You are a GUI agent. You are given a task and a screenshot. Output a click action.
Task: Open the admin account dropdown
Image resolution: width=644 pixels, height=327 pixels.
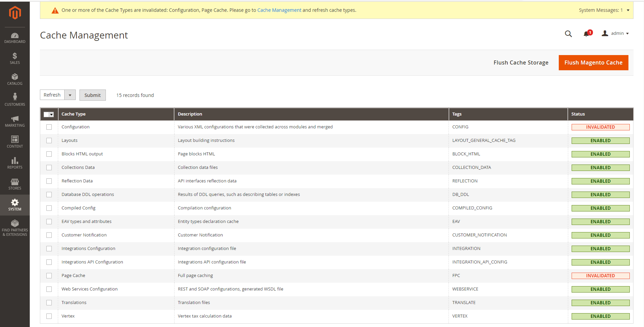pyautogui.click(x=615, y=33)
